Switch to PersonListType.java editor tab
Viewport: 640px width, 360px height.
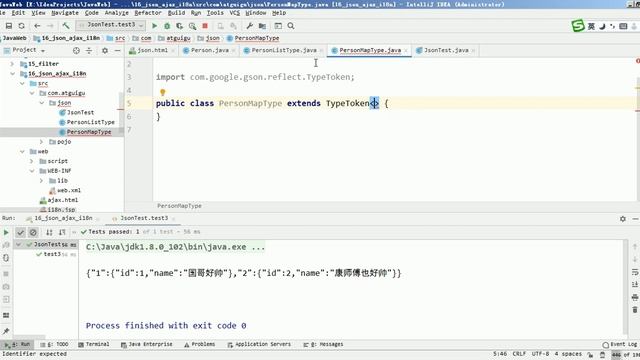coord(283,50)
